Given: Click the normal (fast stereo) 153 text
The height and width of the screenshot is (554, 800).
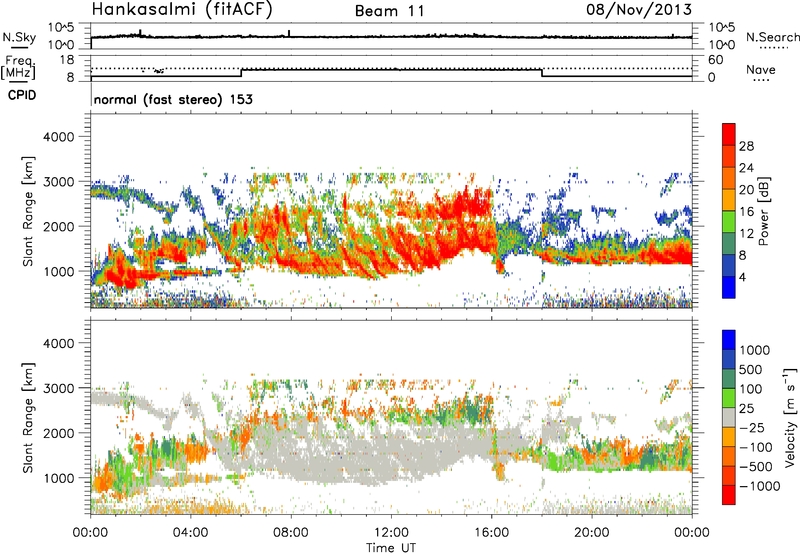Looking at the screenshot, I should [173, 99].
